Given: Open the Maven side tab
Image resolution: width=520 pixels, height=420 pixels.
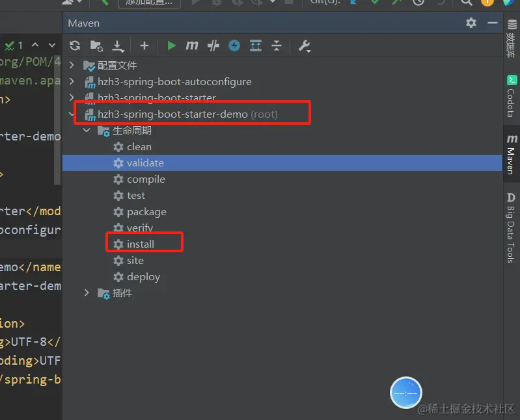Looking at the screenshot, I should point(511,154).
